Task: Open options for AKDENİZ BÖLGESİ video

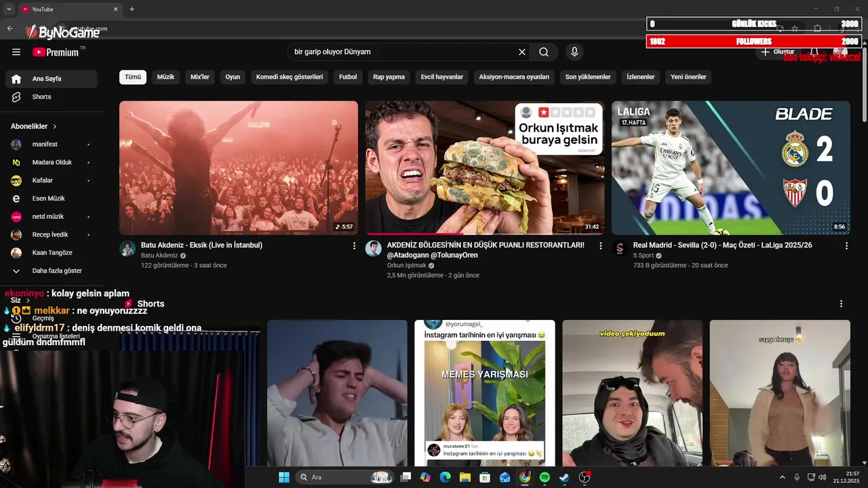Action: (600, 246)
